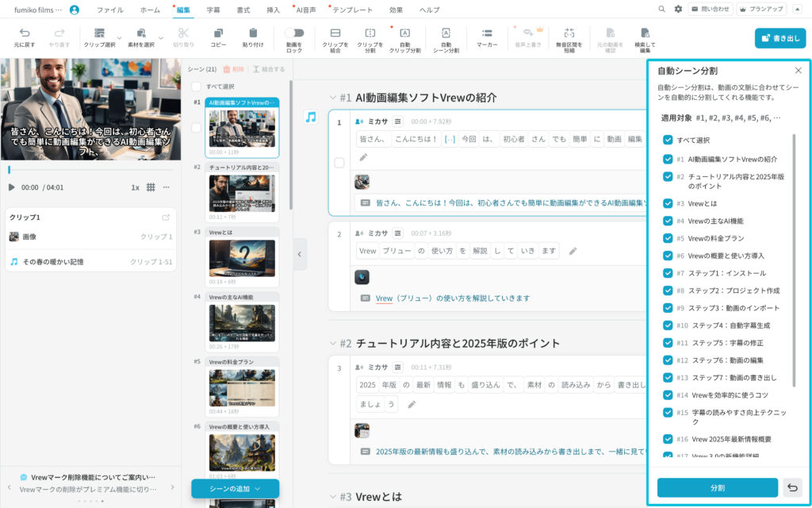Switch to the 効果 menu tab
This screenshot has height=508, width=812.
click(396, 10)
